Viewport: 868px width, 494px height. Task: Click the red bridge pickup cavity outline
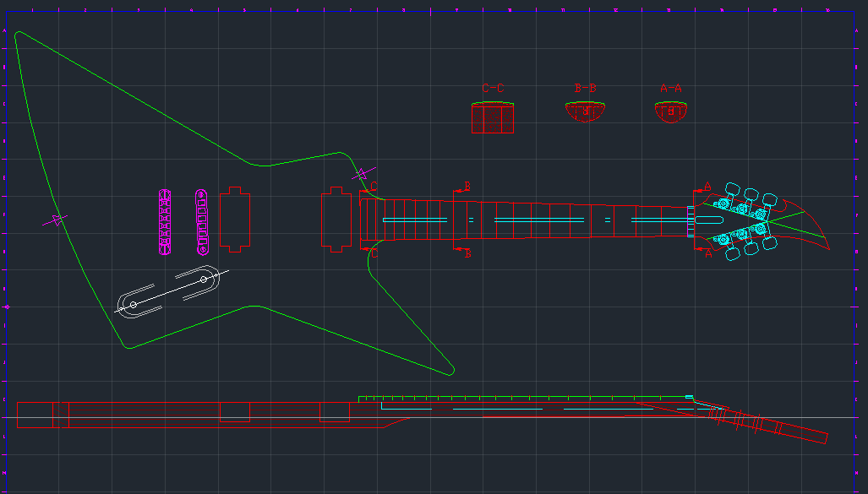pos(235,220)
